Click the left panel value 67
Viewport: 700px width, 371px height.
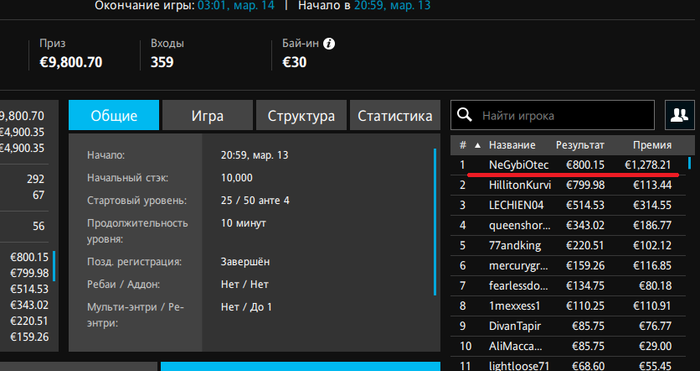click(38, 195)
